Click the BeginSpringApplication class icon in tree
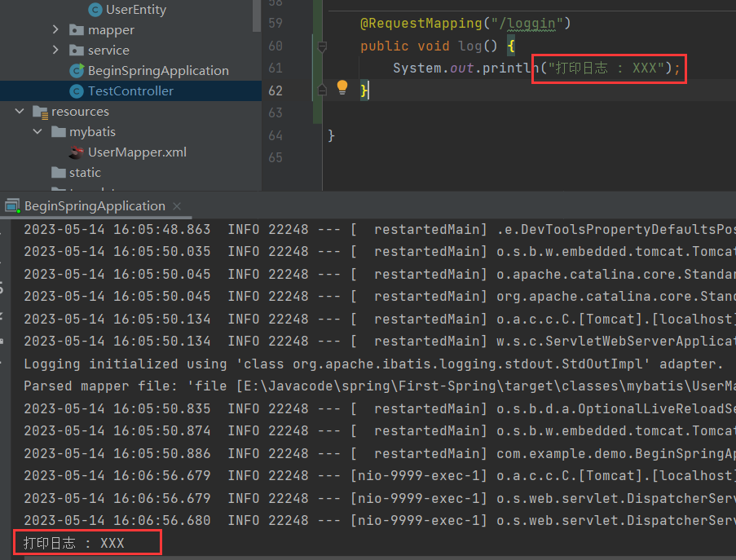This screenshot has height=560, width=736. click(77, 70)
